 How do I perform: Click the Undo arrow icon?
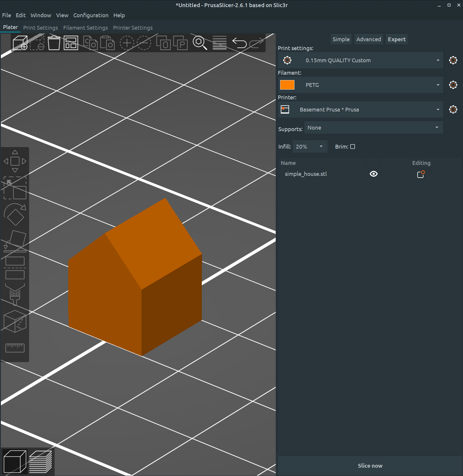(239, 43)
